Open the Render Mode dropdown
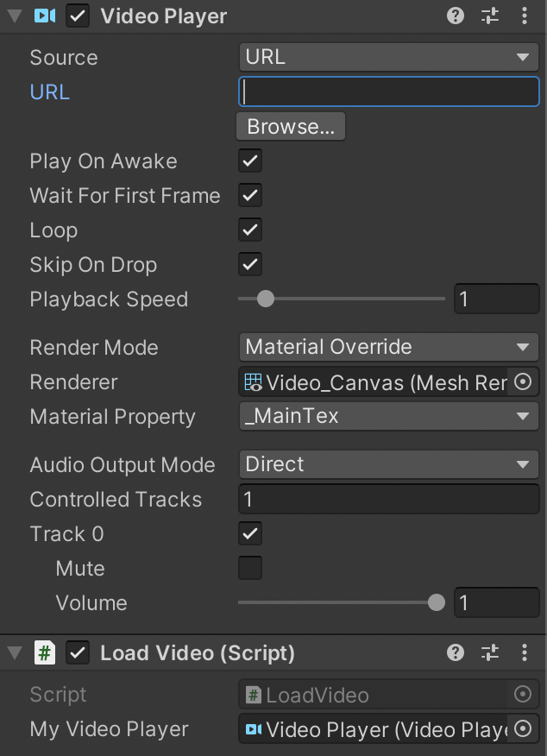 (388, 347)
